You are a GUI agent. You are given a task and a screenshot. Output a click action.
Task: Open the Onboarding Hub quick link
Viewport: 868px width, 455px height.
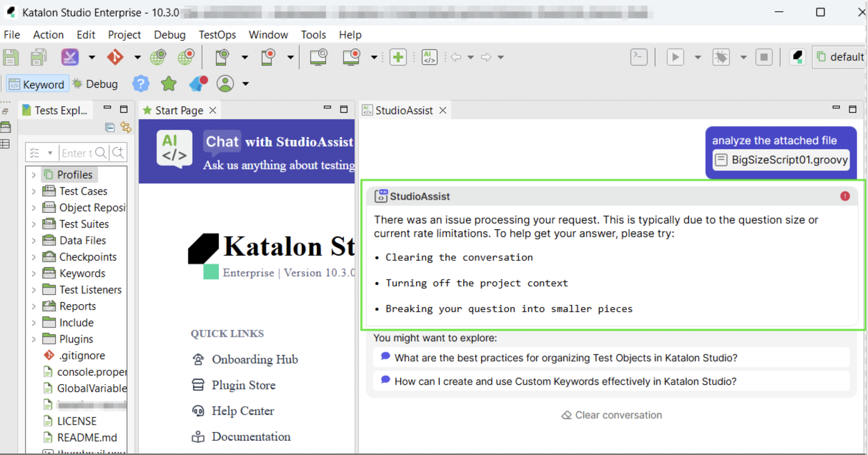245,359
